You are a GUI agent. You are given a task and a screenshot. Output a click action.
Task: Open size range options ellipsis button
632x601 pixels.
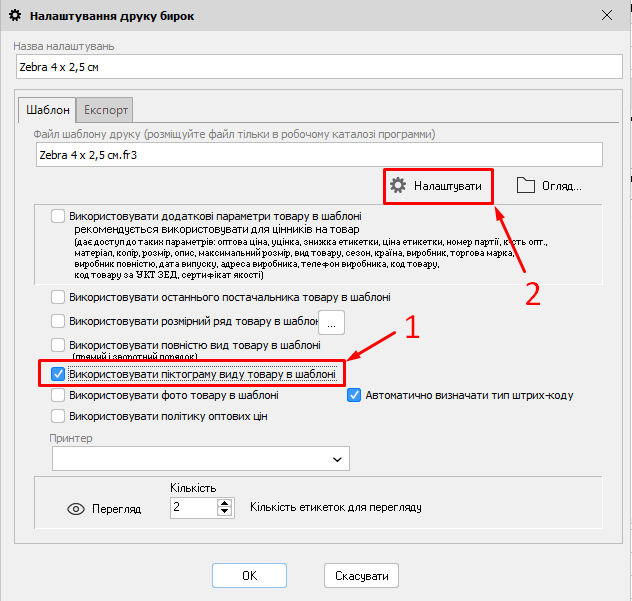pyautogui.click(x=331, y=322)
